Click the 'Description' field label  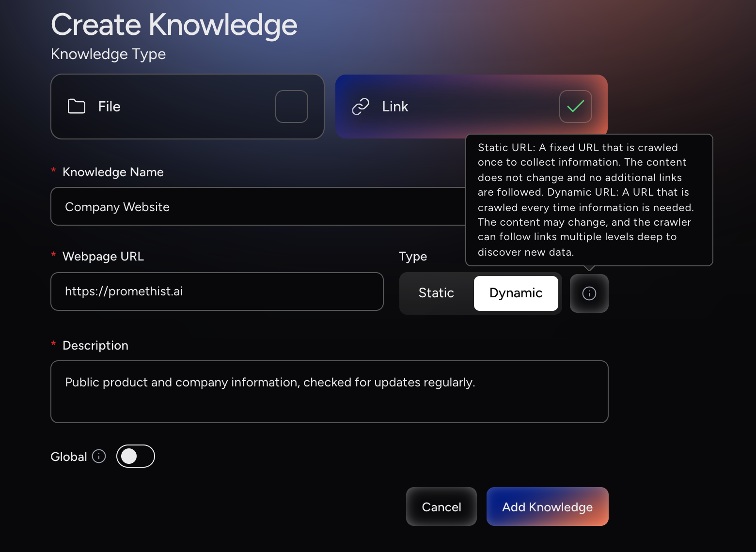pos(95,346)
